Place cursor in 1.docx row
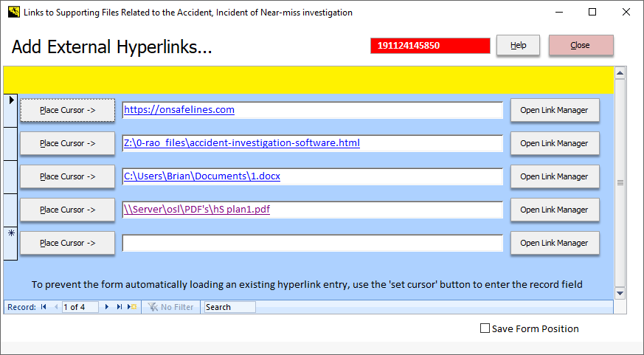 pos(68,176)
